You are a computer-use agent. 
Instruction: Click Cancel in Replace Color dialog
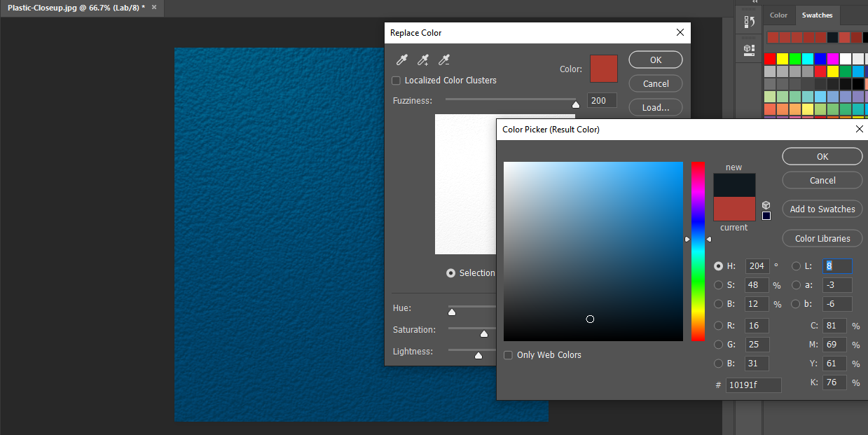[656, 83]
